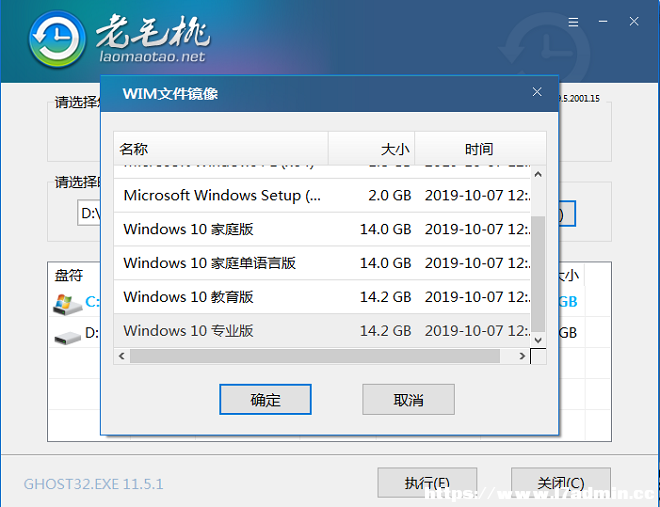This screenshot has height=507, width=660.
Task: Click the GHOST32.EXE 11.5.1 version text
Action: tap(93, 484)
